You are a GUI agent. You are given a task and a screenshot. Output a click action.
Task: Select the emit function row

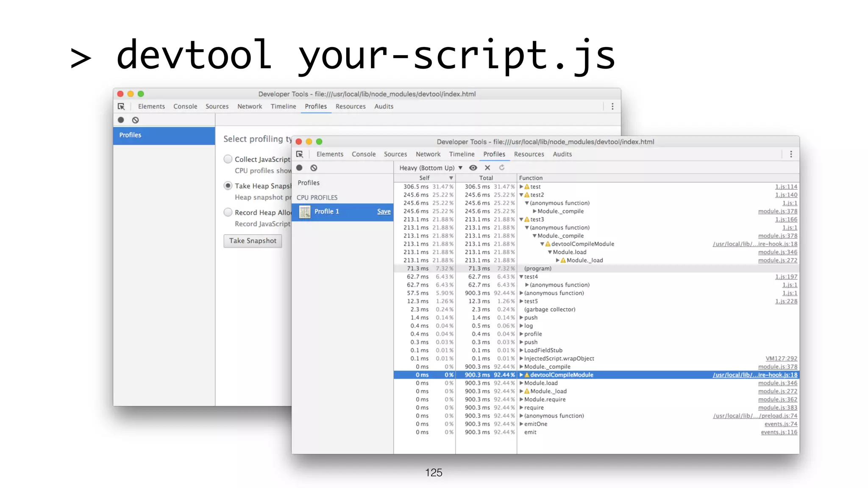click(x=596, y=432)
